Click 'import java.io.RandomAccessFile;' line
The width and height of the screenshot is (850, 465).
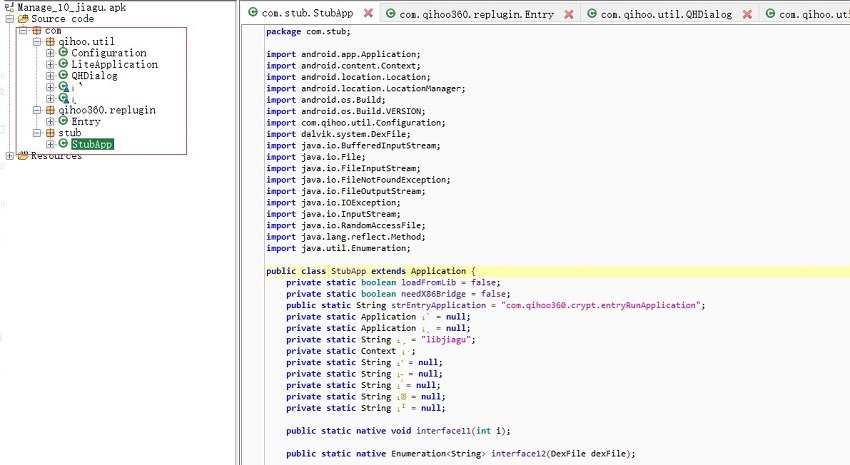pos(345,225)
